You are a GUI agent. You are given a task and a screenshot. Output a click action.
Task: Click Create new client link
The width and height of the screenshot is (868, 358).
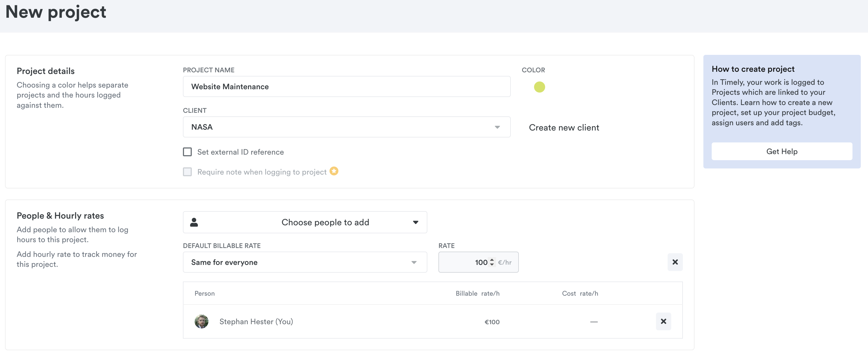pos(564,128)
